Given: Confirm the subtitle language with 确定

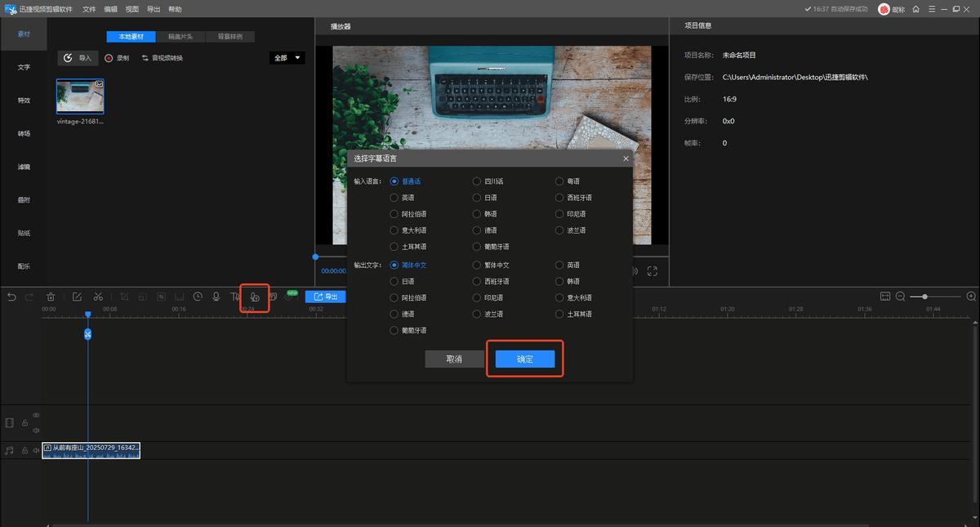Looking at the screenshot, I should tap(525, 359).
